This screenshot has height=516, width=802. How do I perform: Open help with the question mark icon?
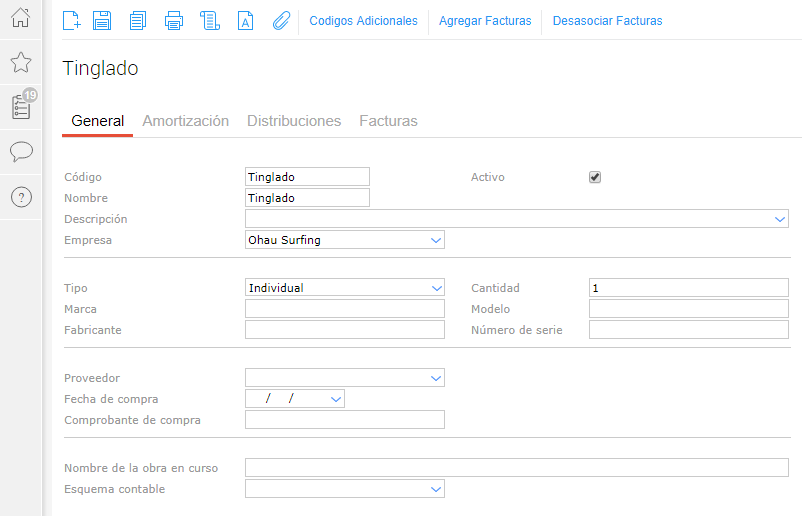pyautogui.click(x=21, y=197)
